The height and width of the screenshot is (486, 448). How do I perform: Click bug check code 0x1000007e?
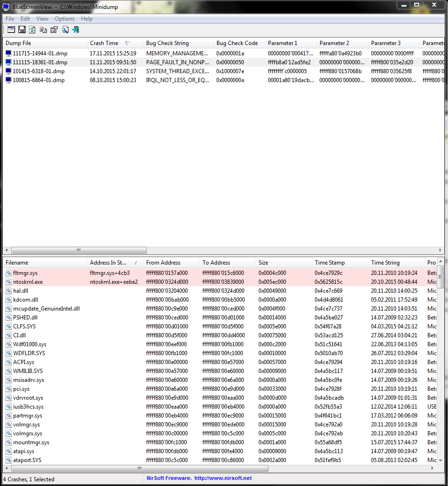tap(230, 71)
